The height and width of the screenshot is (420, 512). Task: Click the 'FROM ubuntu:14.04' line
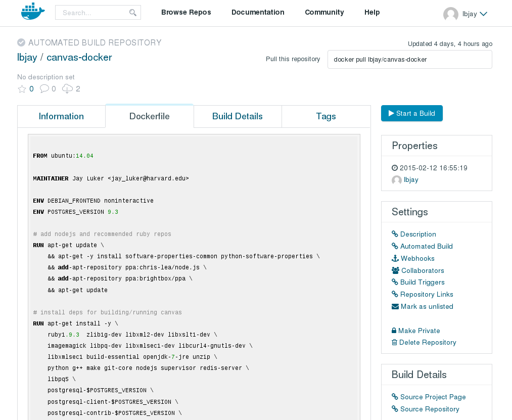pyautogui.click(x=63, y=156)
